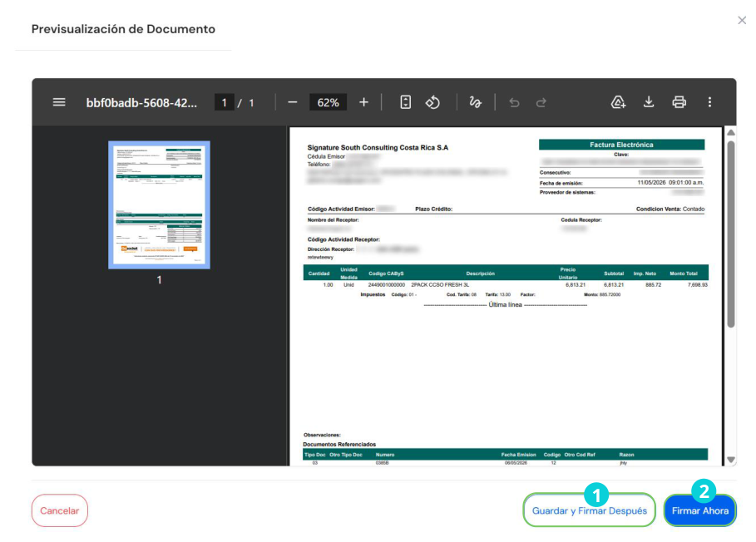Screen dimensions: 756x542
Task: Click the file name bbf0badb-5608-42...
Action: click(x=141, y=103)
